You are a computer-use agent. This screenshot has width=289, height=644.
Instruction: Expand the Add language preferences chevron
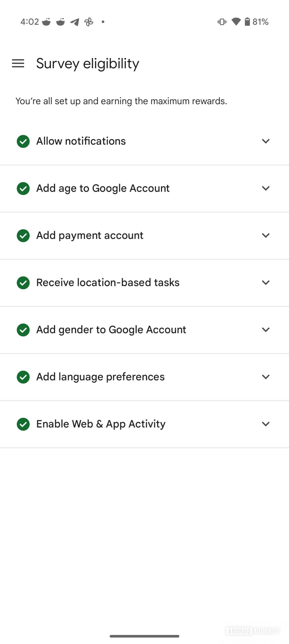[266, 377]
